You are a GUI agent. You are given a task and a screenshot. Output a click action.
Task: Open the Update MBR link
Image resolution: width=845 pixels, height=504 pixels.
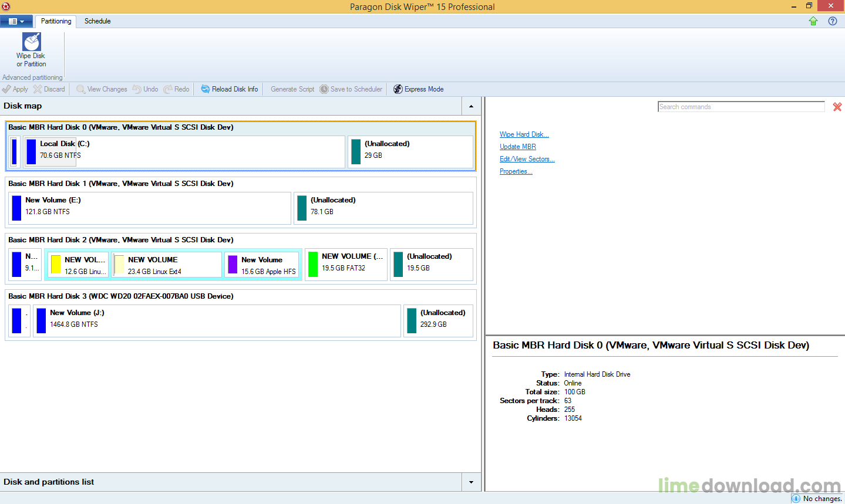coord(517,147)
